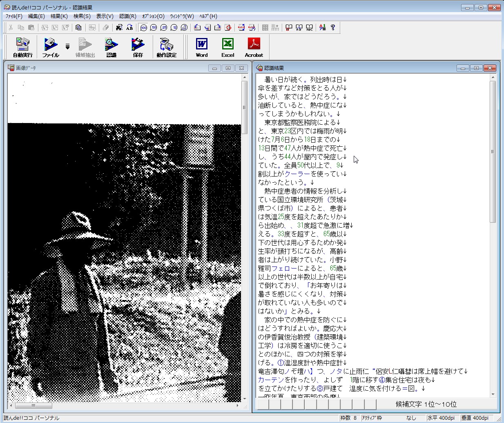
Task: Start recognition with the 認識 icon
Action: (111, 47)
